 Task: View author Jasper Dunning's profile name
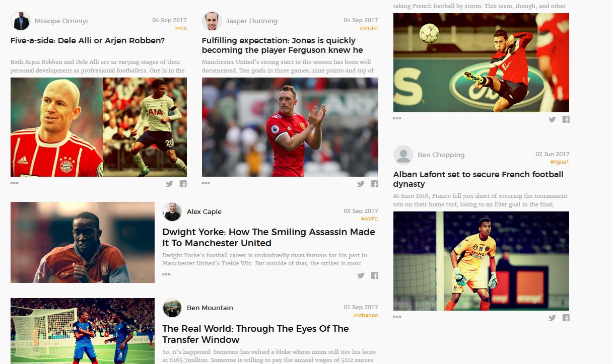pyautogui.click(x=251, y=21)
